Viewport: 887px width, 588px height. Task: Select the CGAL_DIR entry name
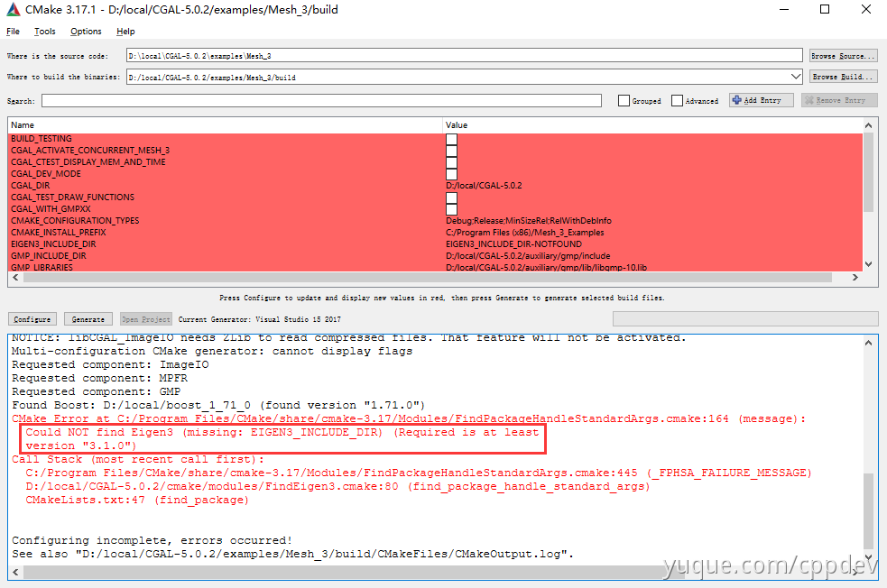tap(30, 186)
